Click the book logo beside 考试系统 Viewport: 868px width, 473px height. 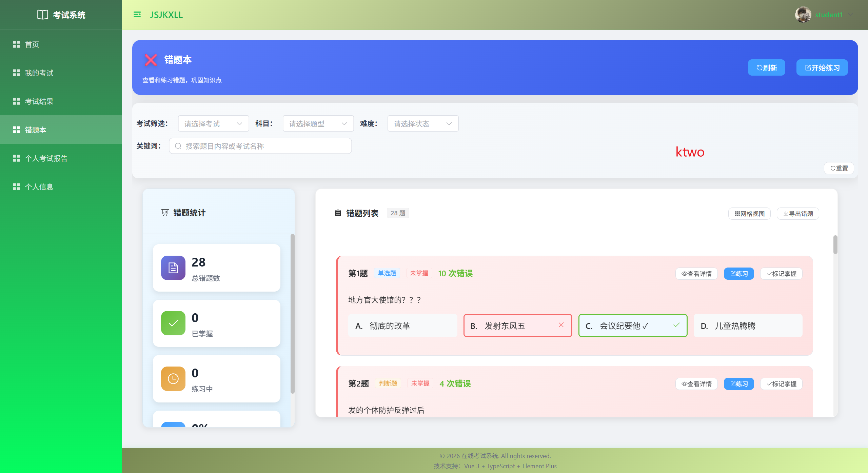[42, 15]
